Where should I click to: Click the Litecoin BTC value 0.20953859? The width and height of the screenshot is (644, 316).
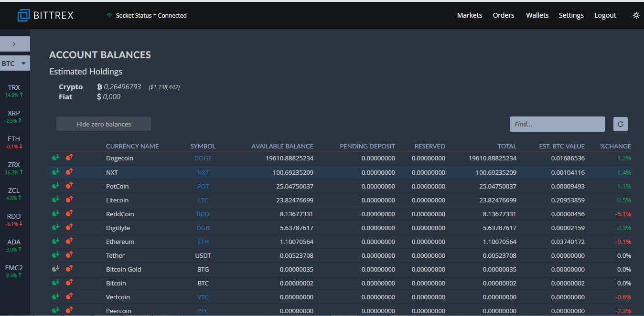(x=568, y=200)
